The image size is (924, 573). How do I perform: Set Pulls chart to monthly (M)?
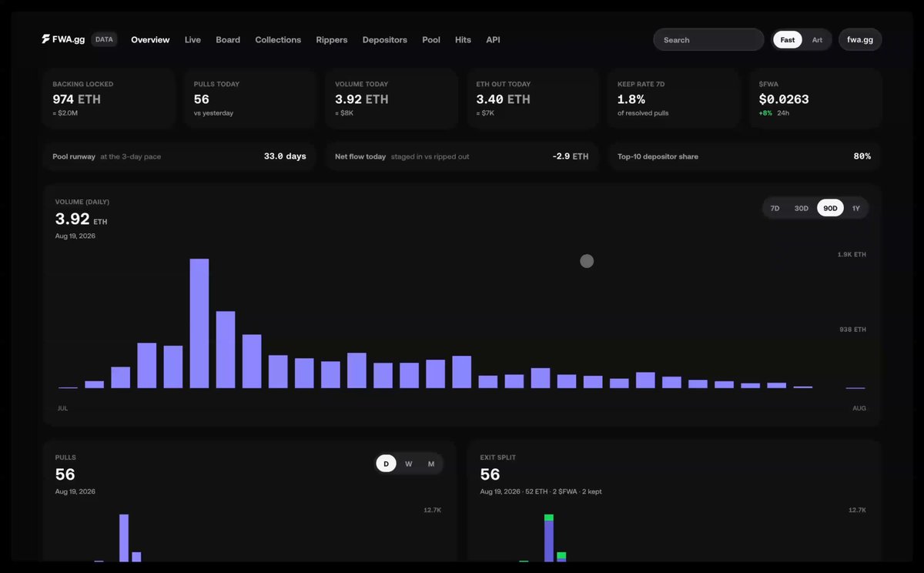pyautogui.click(x=431, y=464)
